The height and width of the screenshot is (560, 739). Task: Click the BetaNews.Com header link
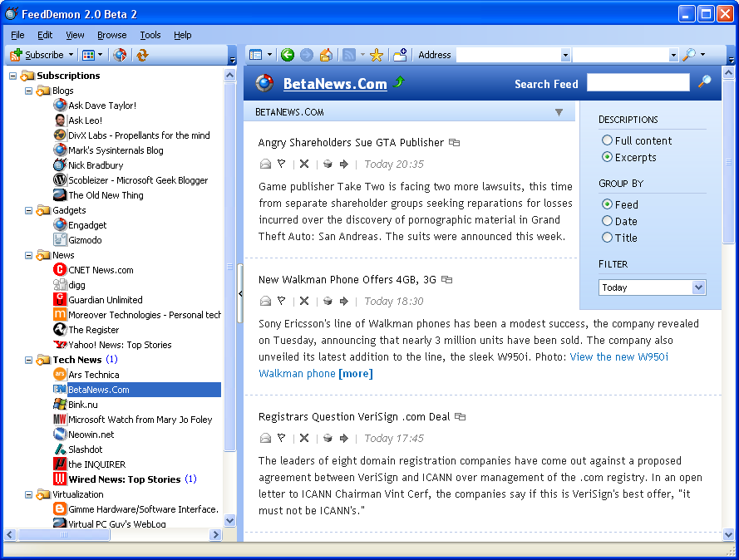coord(335,84)
